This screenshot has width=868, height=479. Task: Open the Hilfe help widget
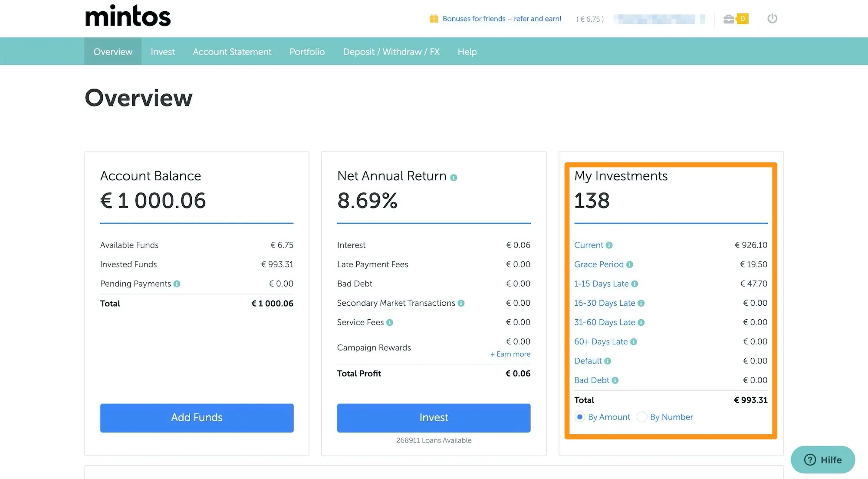click(x=823, y=460)
